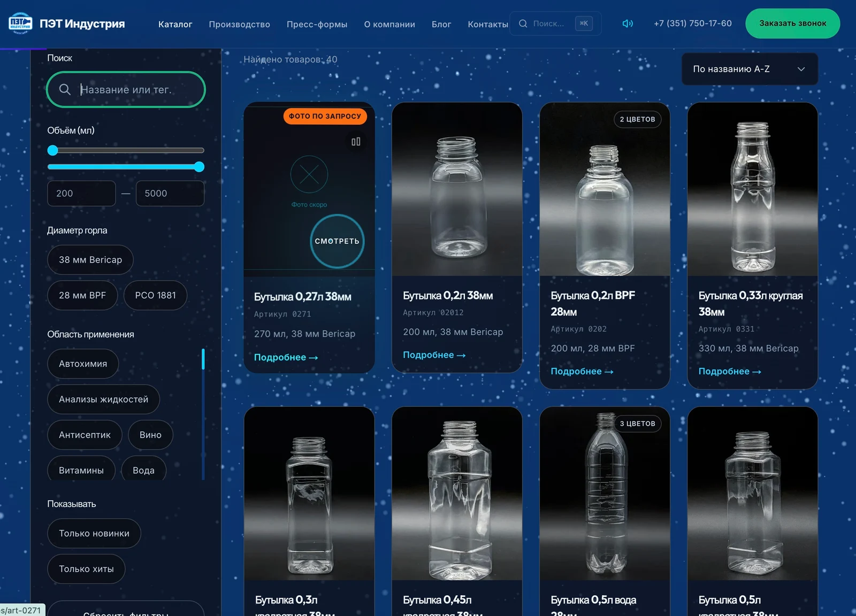Click the crossed-circle photo placeholder icon
Screen dimensions: 856x616
click(309, 174)
